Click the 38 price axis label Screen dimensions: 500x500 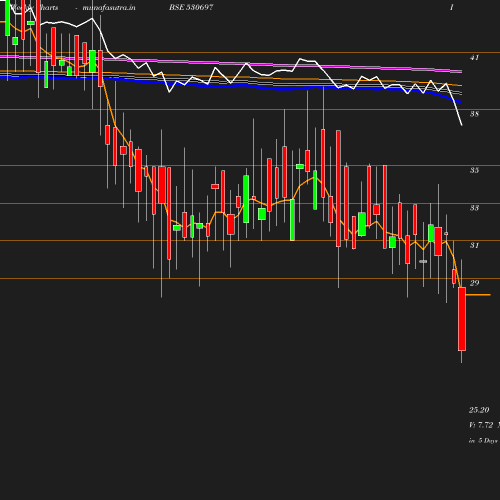474,114
